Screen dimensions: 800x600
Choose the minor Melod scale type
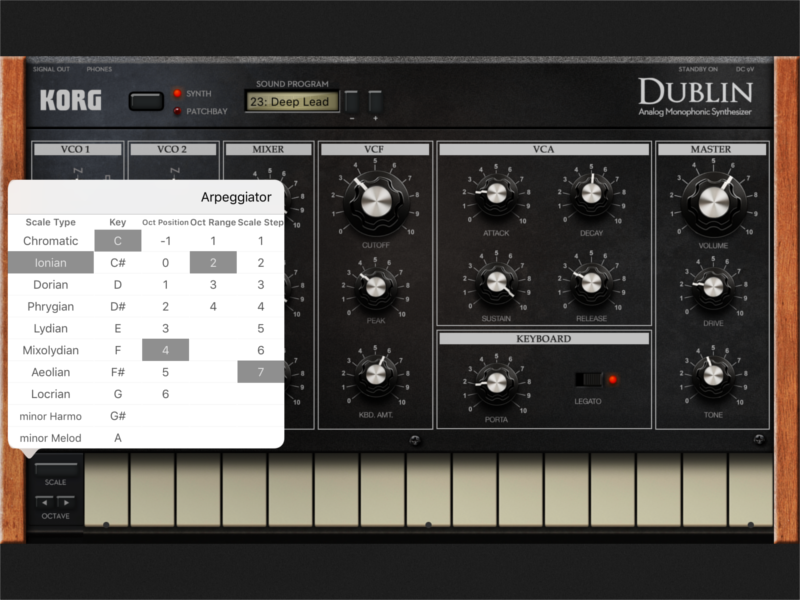click(51, 438)
